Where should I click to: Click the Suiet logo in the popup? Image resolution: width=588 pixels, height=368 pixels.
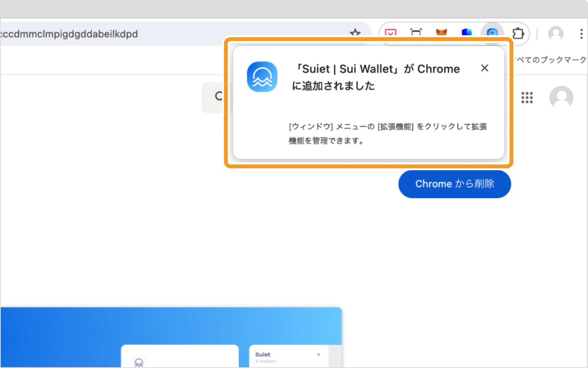262,77
